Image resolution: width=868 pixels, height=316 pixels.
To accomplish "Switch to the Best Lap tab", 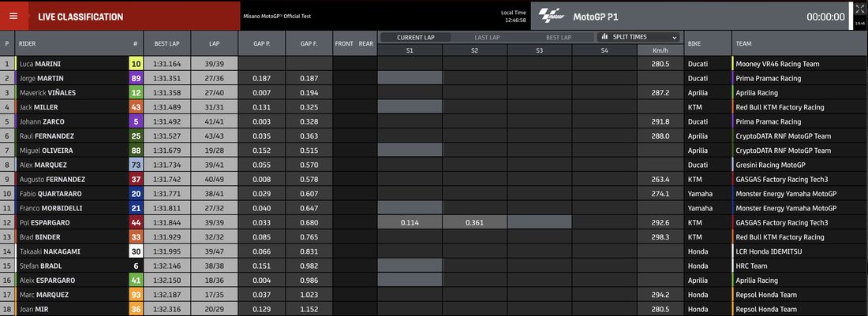I will point(558,37).
